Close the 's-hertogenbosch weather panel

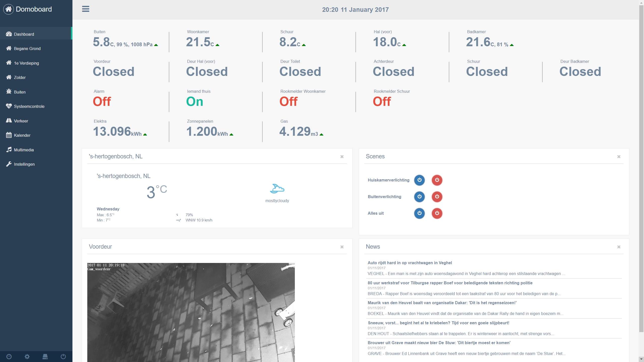point(342,157)
